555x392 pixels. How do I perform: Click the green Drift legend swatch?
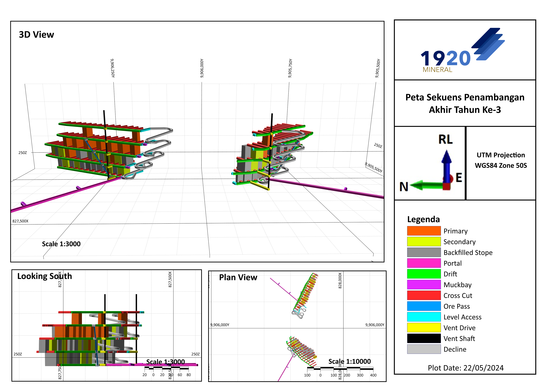pos(424,274)
